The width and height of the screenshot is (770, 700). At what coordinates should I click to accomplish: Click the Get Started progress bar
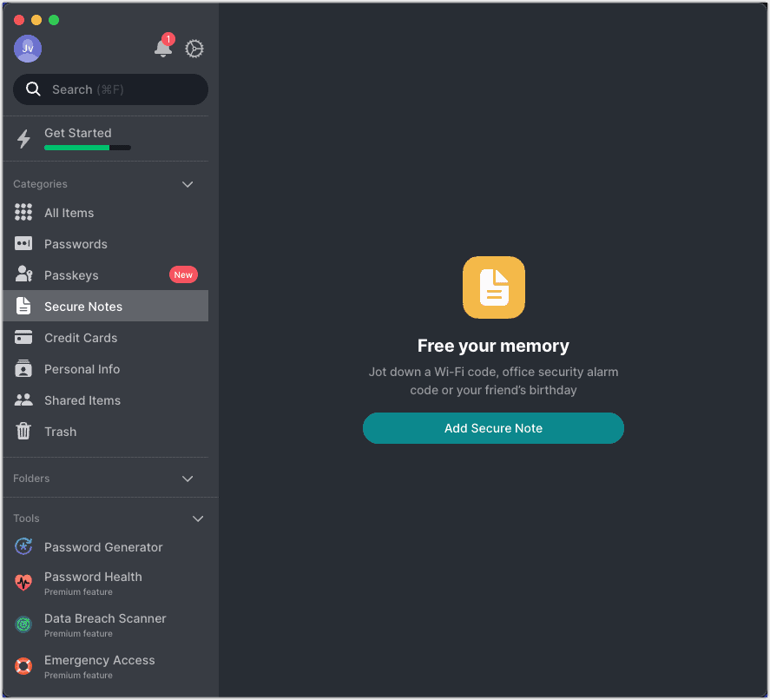(x=88, y=148)
